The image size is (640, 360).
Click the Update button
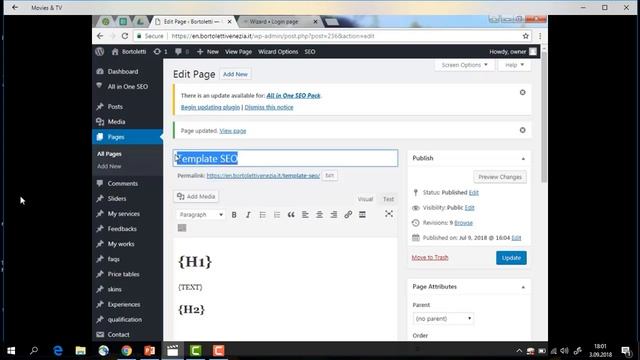tap(511, 258)
